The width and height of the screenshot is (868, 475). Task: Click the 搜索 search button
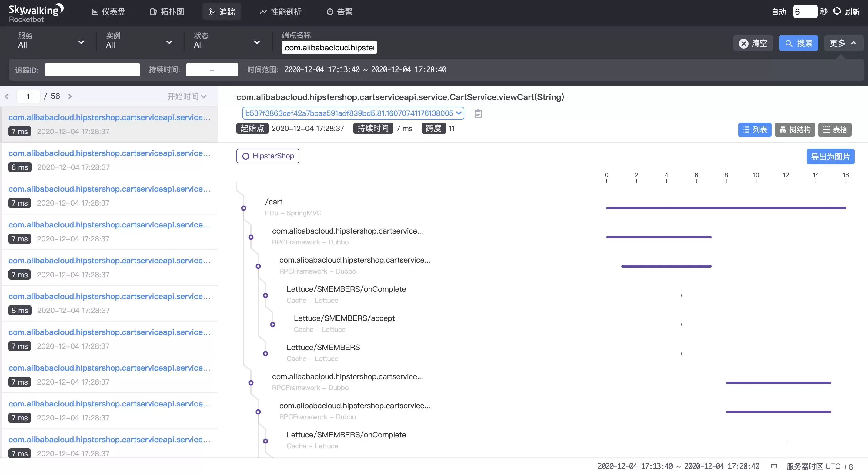[798, 43]
